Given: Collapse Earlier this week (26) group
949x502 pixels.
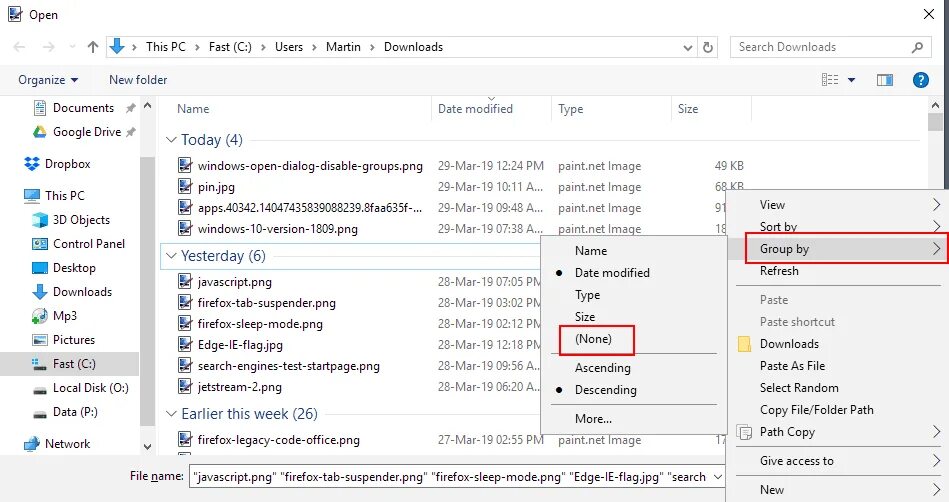Looking at the screenshot, I should point(171,414).
